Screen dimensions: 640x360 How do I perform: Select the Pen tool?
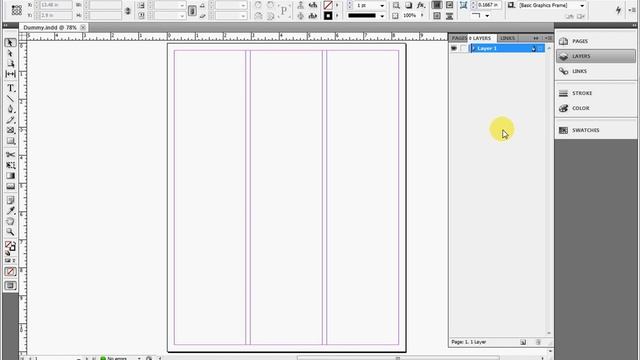point(11,109)
